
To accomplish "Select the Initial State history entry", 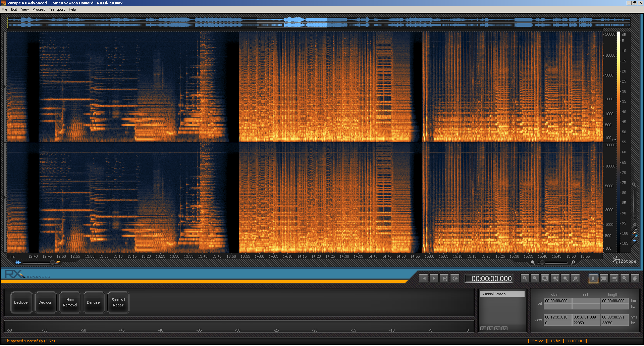I will click(x=502, y=294).
